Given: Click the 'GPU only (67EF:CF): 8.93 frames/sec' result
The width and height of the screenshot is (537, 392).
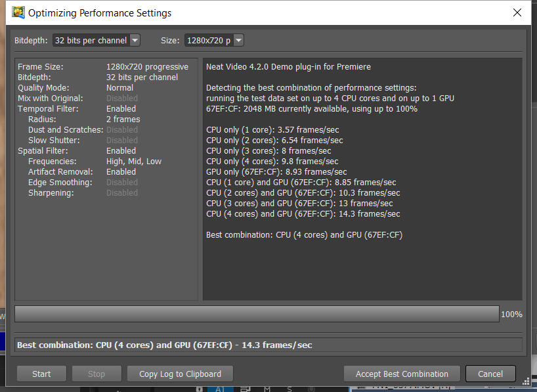Looking at the screenshot, I should [276, 171].
